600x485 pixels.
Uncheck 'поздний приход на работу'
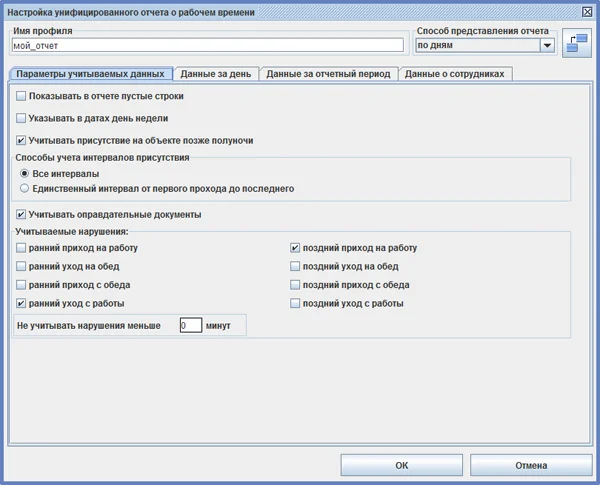[x=295, y=247]
